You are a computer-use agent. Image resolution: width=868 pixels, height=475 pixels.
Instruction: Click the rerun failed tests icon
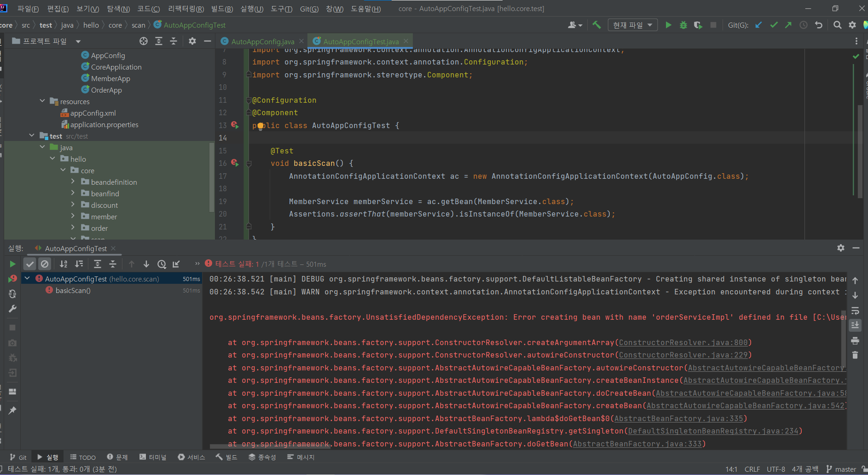point(12,279)
